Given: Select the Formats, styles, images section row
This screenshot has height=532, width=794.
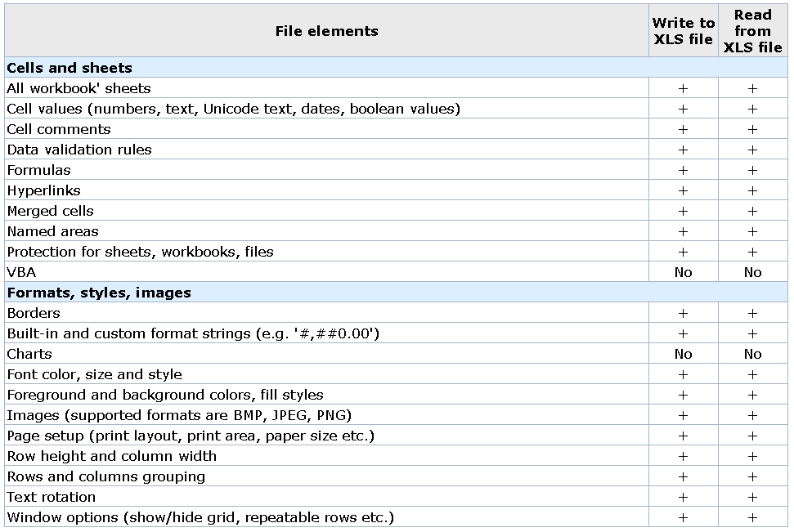Looking at the screenshot, I should 396,292.
